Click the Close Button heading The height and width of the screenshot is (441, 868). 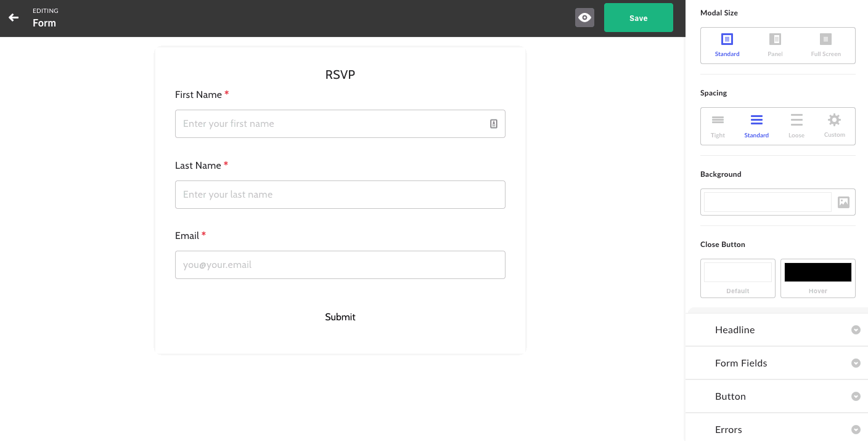coord(723,245)
